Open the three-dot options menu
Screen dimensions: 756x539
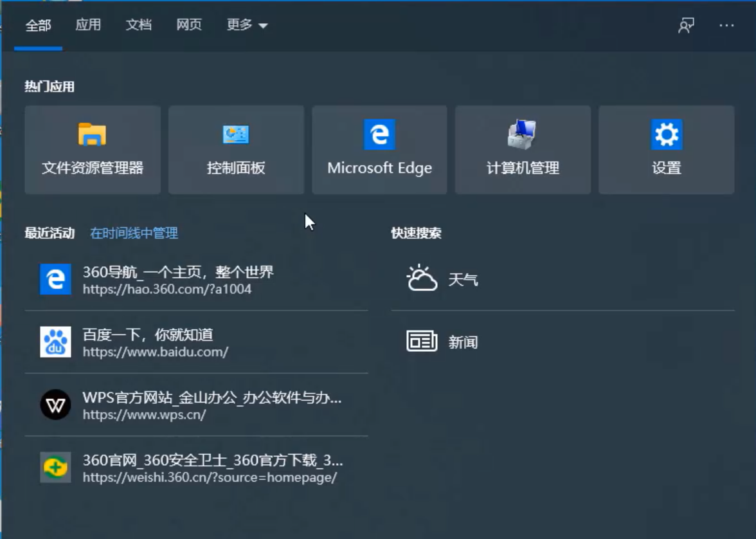pyautogui.click(x=726, y=26)
